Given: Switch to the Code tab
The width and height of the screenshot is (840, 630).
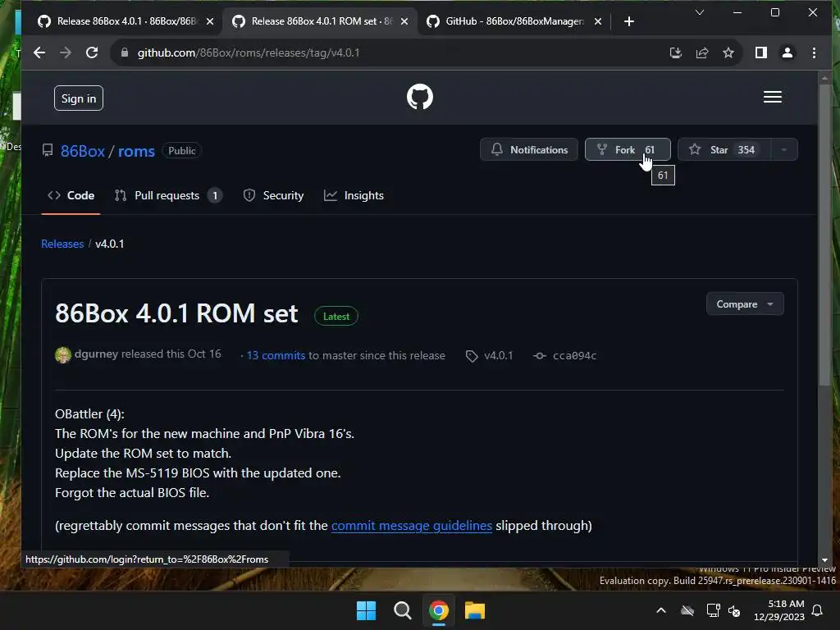Looking at the screenshot, I should coord(71,195).
